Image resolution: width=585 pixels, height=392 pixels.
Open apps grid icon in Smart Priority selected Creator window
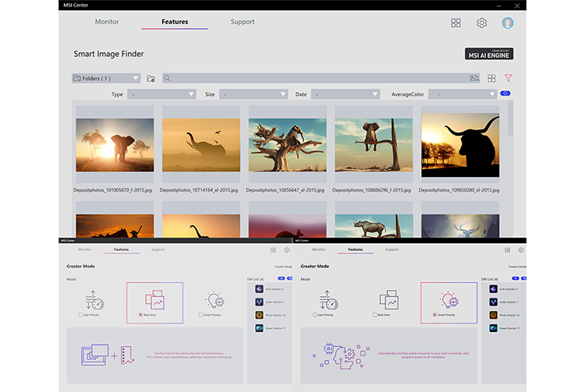507,250
